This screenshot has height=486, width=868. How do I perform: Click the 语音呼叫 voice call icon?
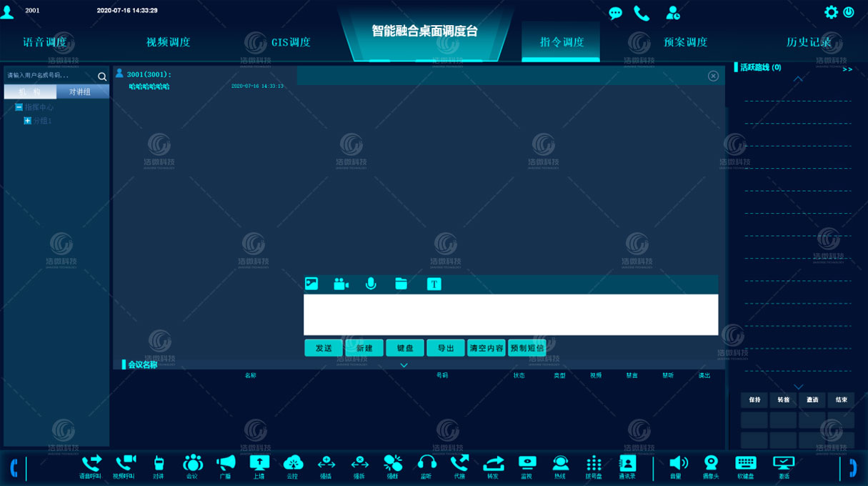(91, 464)
